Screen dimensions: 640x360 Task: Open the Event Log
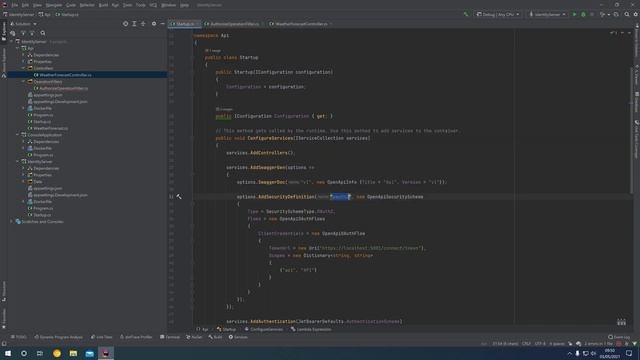619,337
